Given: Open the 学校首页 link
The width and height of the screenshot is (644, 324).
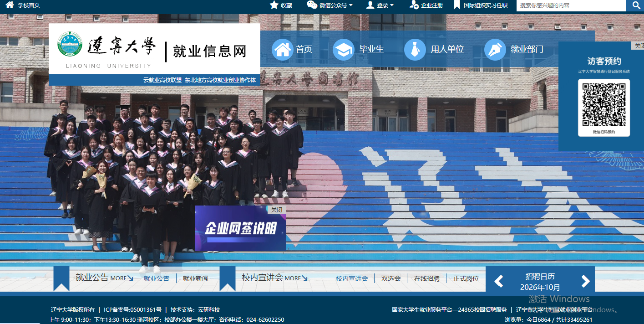Looking at the screenshot, I should [28, 5].
